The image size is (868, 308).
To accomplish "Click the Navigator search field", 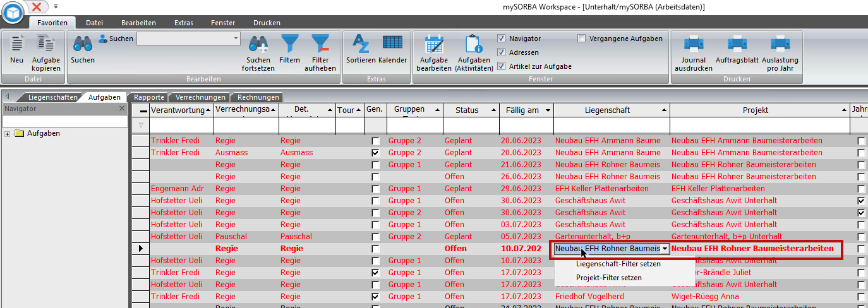I will click(x=64, y=121).
